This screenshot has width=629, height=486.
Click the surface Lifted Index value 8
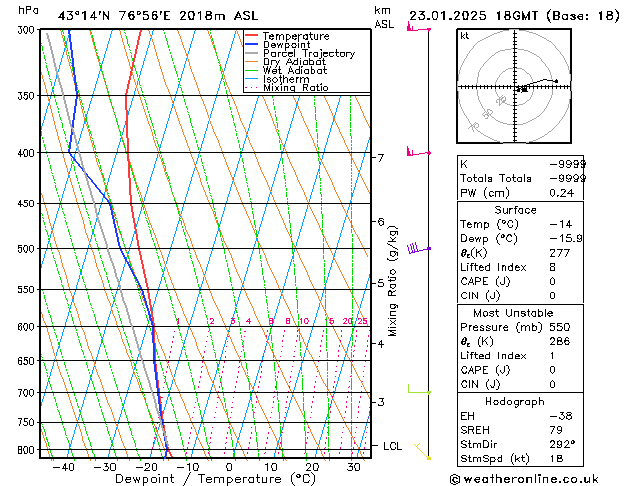pos(553,267)
